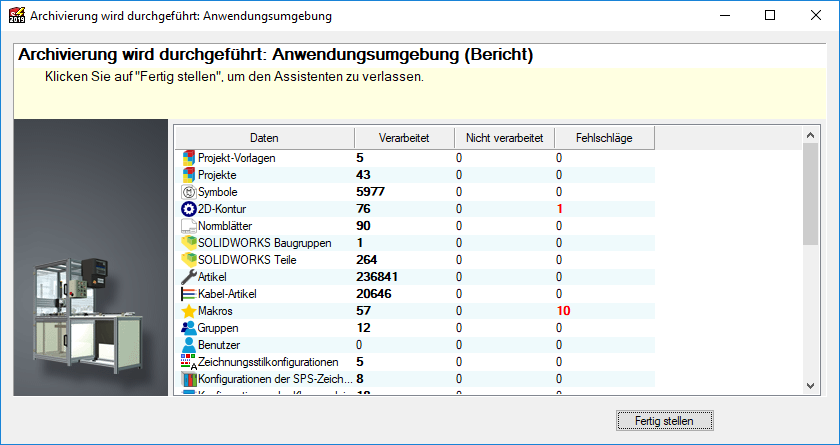Click the Nicht verarbeitet column header

click(x=504, y=138)
